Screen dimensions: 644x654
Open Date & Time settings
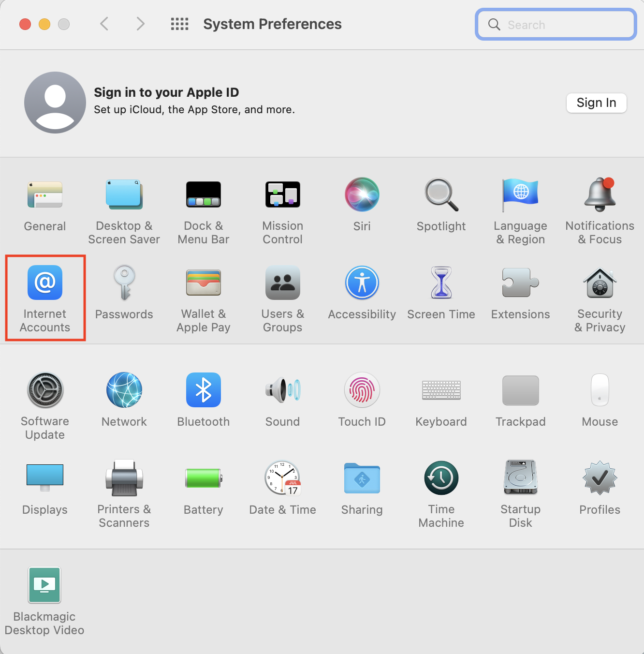[x=282, y=478]
